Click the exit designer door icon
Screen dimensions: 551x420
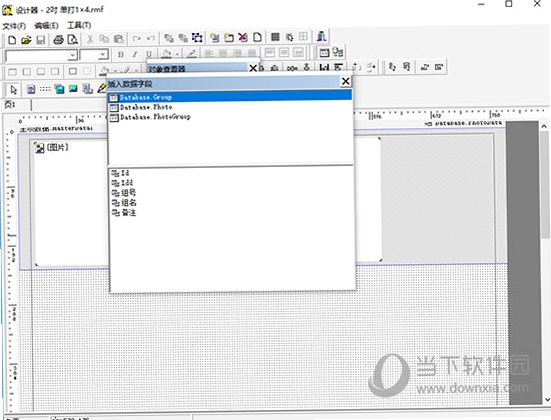point(322,37)
